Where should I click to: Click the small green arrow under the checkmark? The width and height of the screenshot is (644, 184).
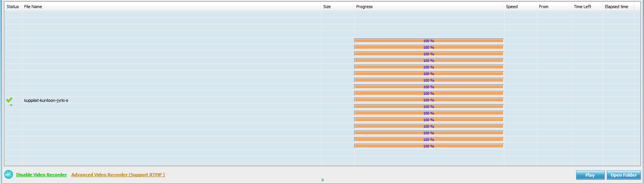(x=11, y=105)
